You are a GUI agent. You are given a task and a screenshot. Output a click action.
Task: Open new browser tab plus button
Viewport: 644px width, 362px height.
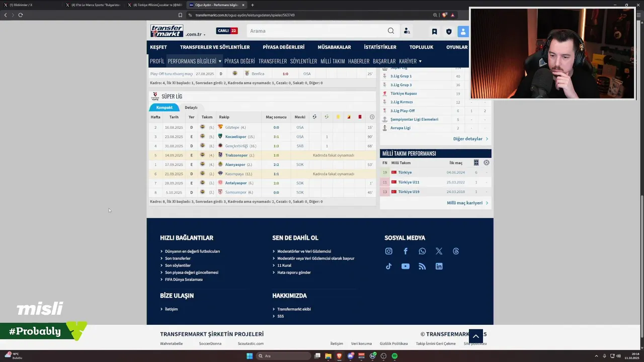click(x=253, y=5)
